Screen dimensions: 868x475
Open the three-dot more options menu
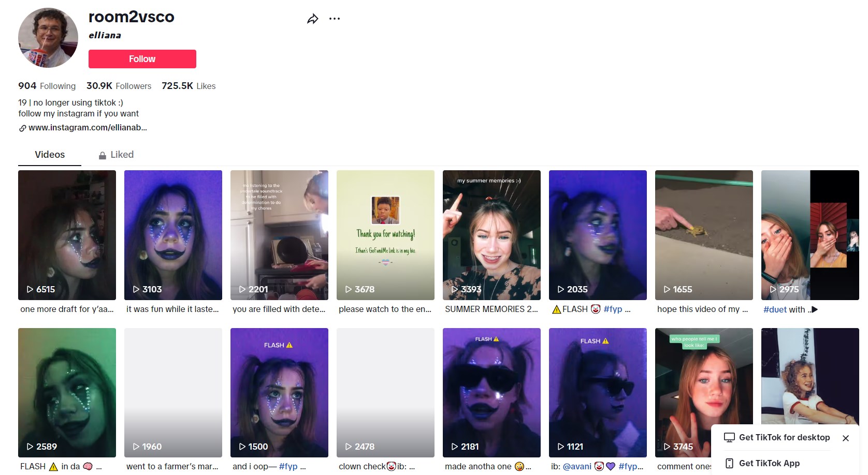[335, 19]
